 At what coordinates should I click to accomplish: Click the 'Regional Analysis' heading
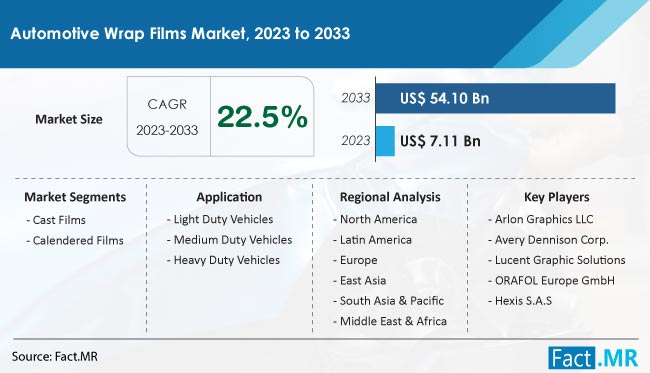(390, 197)
